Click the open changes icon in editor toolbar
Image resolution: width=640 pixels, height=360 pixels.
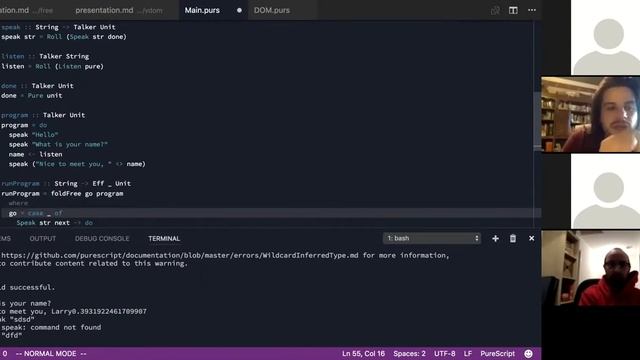pos(495,10)
